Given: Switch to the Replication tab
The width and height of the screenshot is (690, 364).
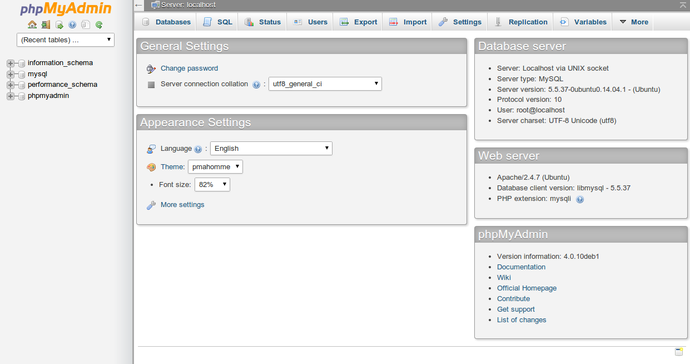Looking at the screenshot, I should 521,22.
